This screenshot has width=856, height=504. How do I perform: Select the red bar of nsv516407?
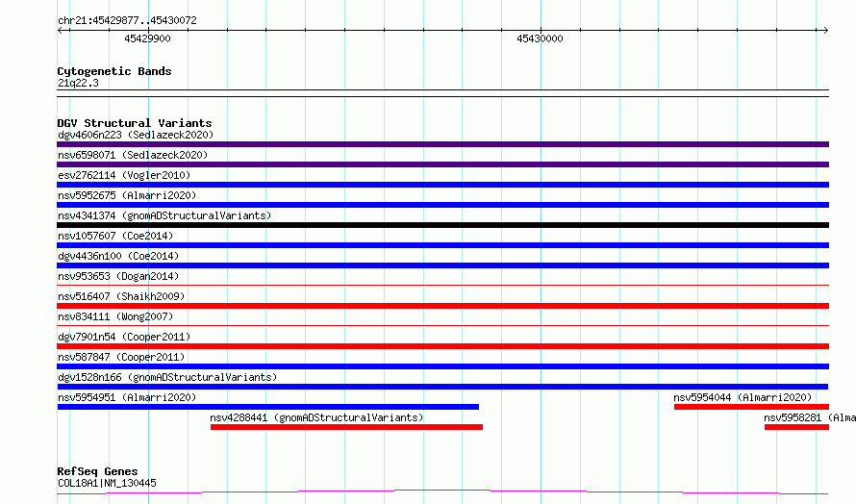[442, 306]
